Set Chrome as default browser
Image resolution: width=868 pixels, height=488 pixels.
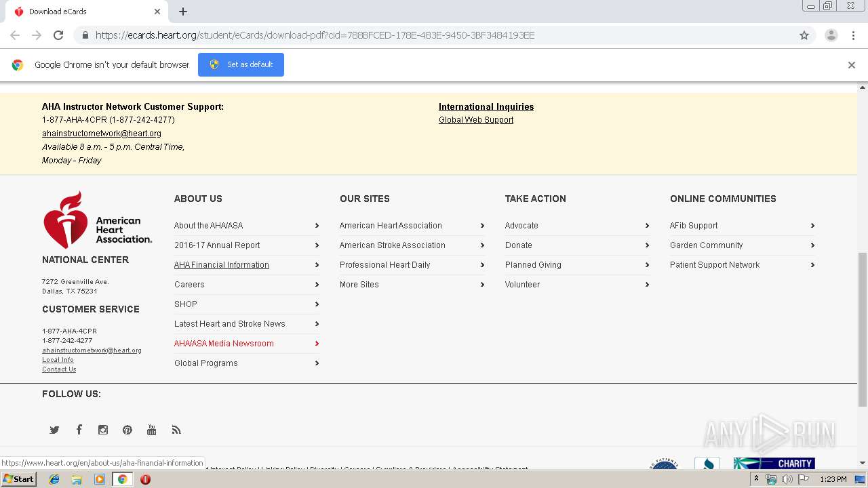coord(241,64)
